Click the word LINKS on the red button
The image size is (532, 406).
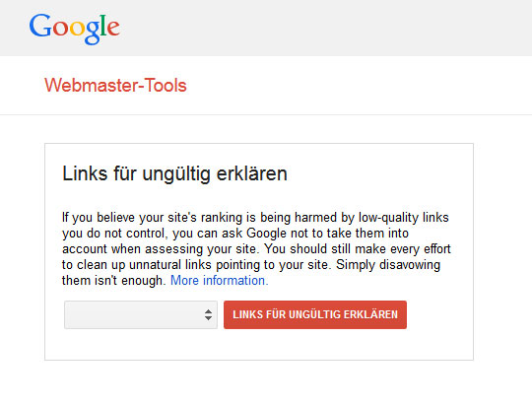pyautogui.click(x=247, y=314)
